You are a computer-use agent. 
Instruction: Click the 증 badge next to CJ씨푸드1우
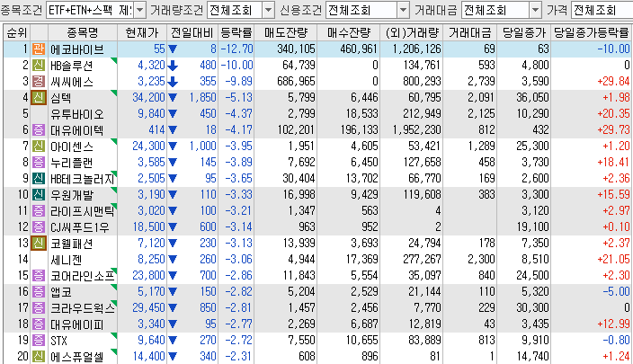[39, 226]
